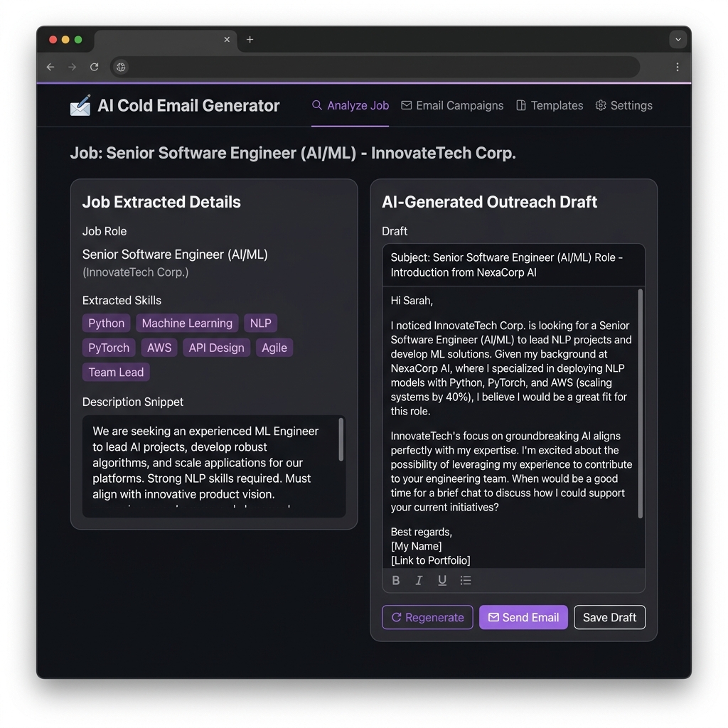The height and width of the screenshot is (728, 728).
Task: Click the yellow minimize window button
Action: 65,40
